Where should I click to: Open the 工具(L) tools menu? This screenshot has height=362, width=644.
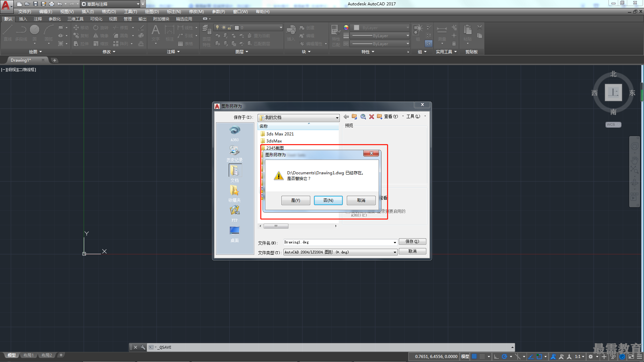[413, 117]
